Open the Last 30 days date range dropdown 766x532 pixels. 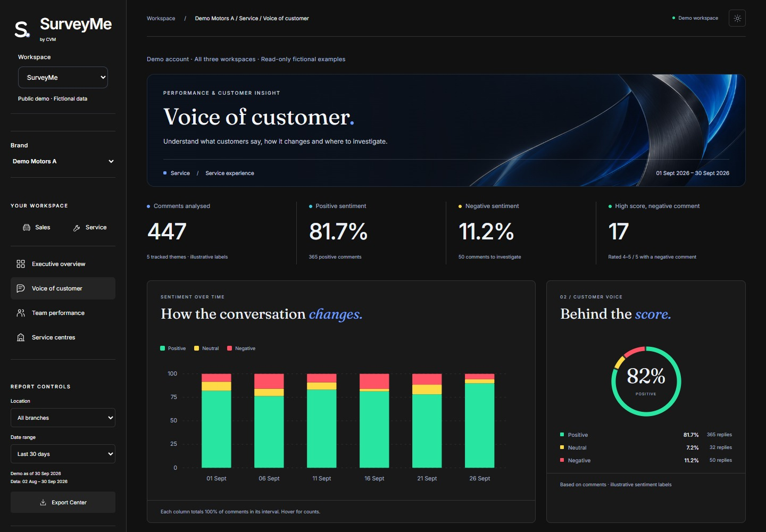[x=63, y=454]
